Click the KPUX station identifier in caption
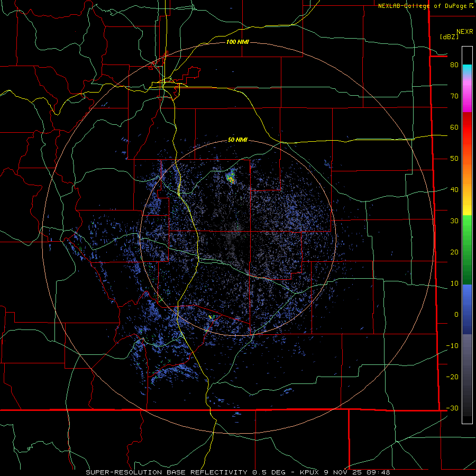This screenshot has height=476, width=476. pos(309,472)
